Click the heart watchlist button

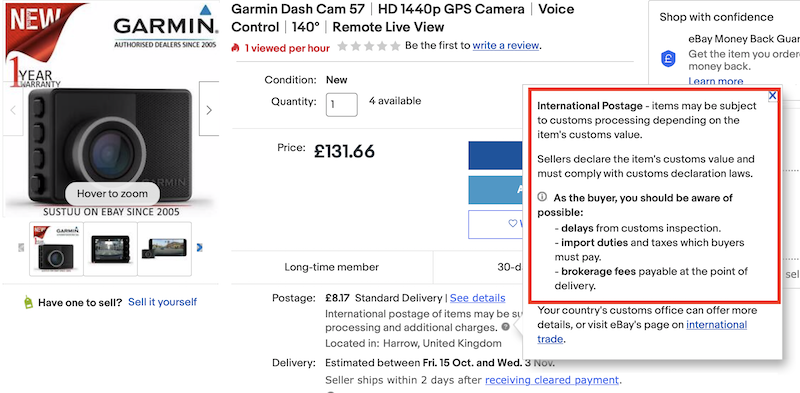coord(496,224)
